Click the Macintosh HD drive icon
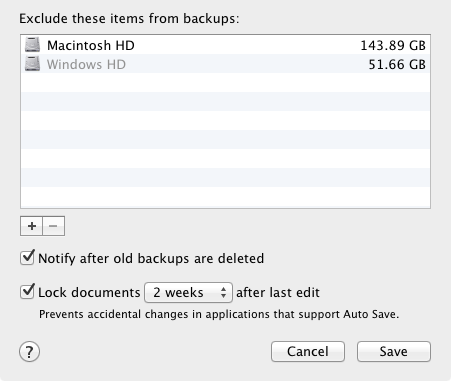451x381 pixels. coord(32,45)
